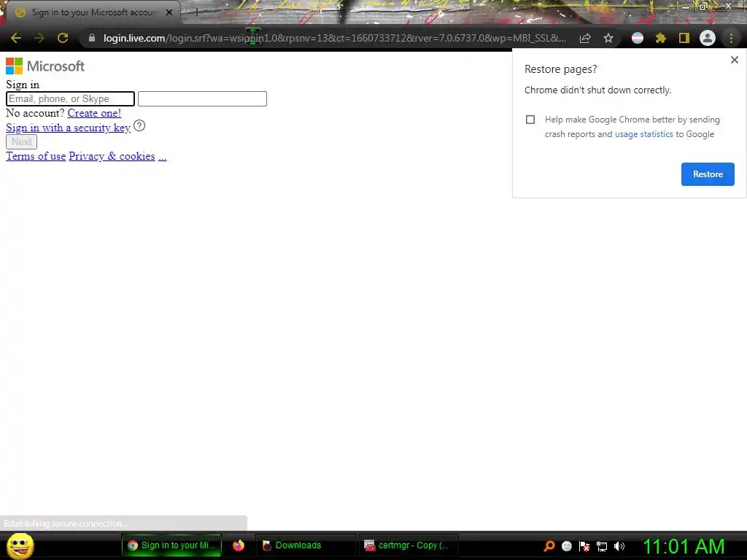Open the network tray icon
This screenshot has width=747, height=560.
click(x=602, y=546)
